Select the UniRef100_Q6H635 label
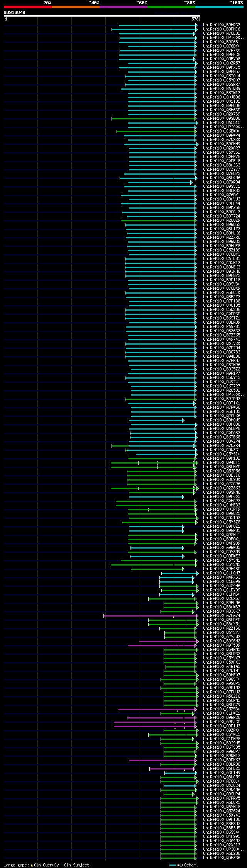 click(x=222, y=110)
